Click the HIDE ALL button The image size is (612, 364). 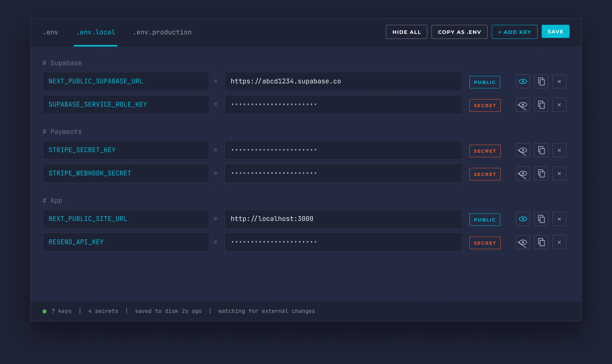(x=406, y=32)
